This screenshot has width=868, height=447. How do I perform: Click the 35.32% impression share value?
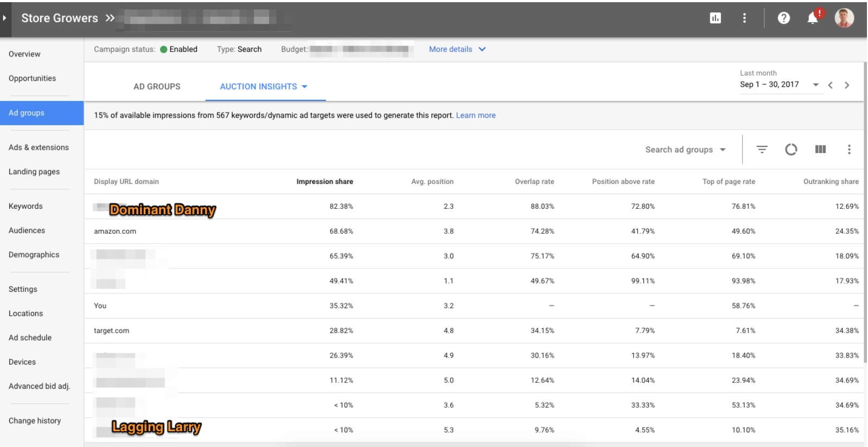[341, 306]
